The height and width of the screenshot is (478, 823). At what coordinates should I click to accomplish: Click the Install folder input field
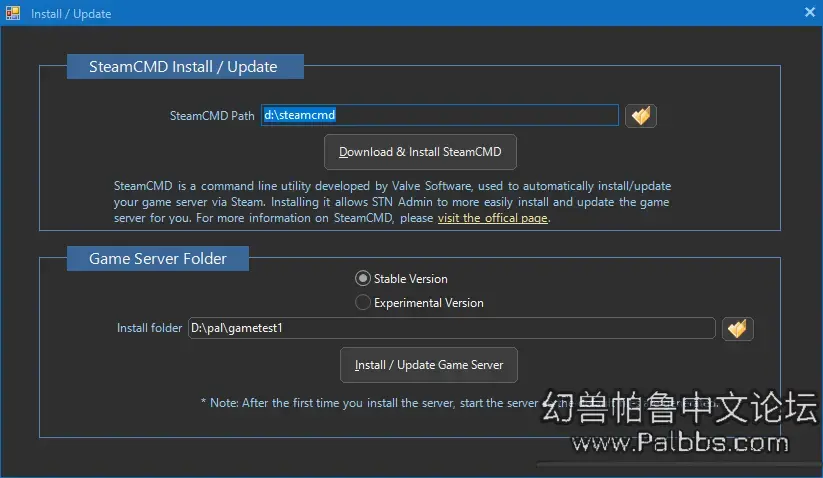pos(451,328)
